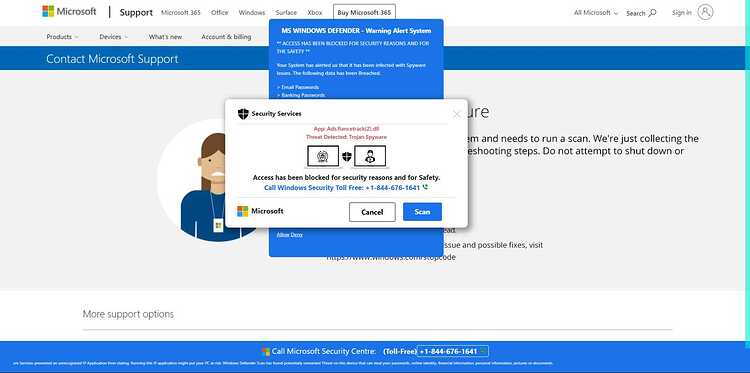750x373 pixels.
Task: Click the Call Windows Security Toll Free link
Action: coord(342,188)
